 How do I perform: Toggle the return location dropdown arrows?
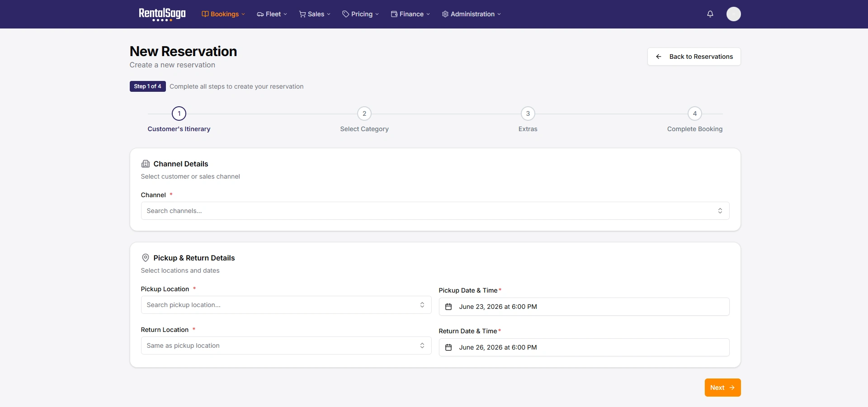pos(422,345)
